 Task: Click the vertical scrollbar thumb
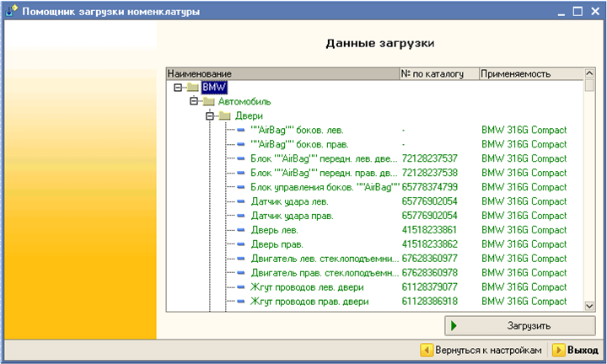pyautogui.click(x=589, y=85)
